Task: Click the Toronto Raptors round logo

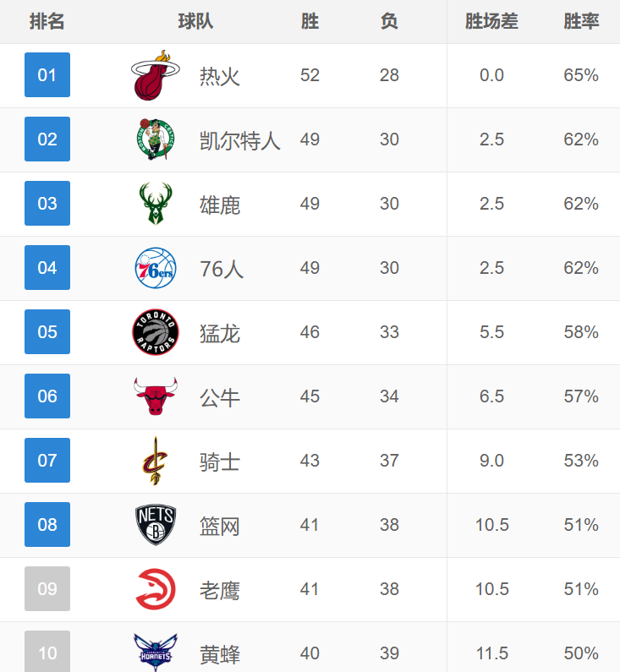Action: 156,332
